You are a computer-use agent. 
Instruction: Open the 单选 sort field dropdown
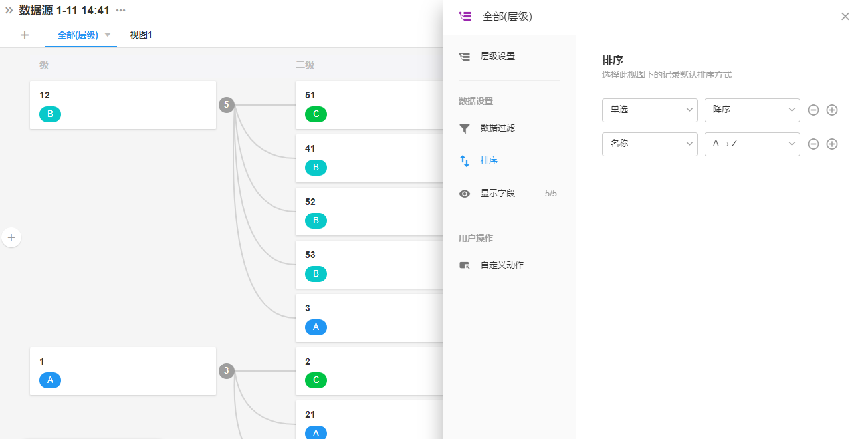coord(649,110)
